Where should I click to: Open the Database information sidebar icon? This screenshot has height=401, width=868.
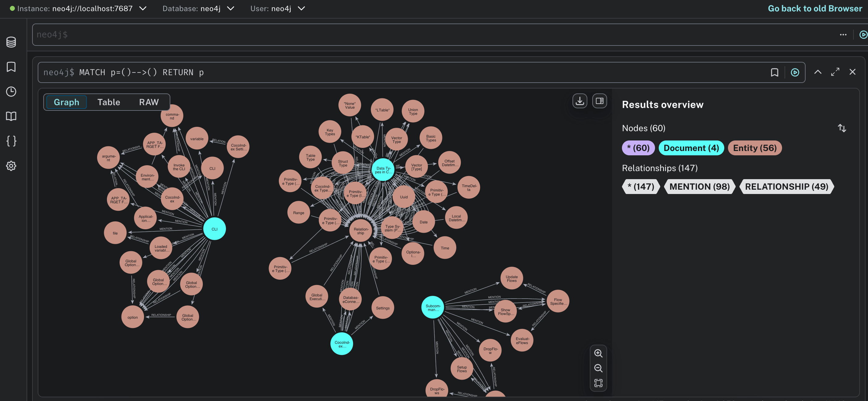(x=11, y=42)
